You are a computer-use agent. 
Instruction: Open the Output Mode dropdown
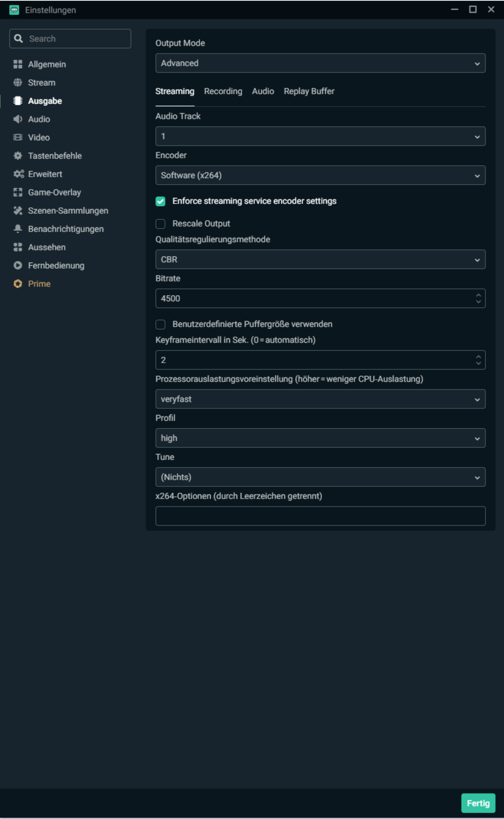pyautogui.click(x=320, y=63)
